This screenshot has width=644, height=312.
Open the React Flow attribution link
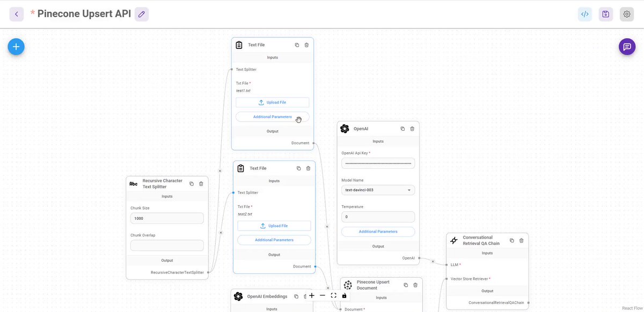[632, 308]
